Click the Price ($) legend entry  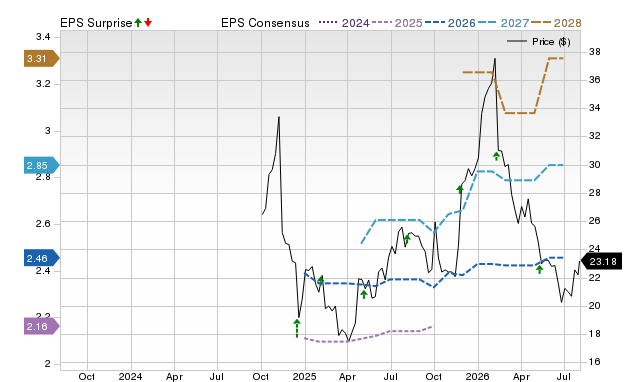tap(538, 42)
